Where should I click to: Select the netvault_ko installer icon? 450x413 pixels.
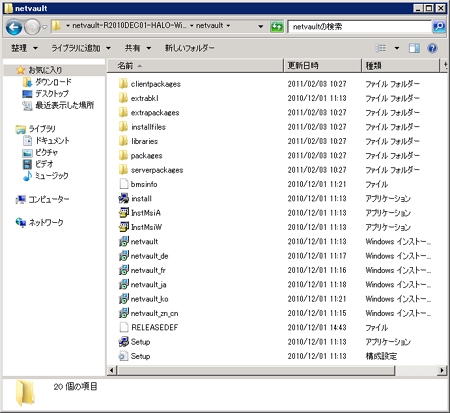[124, 299]
